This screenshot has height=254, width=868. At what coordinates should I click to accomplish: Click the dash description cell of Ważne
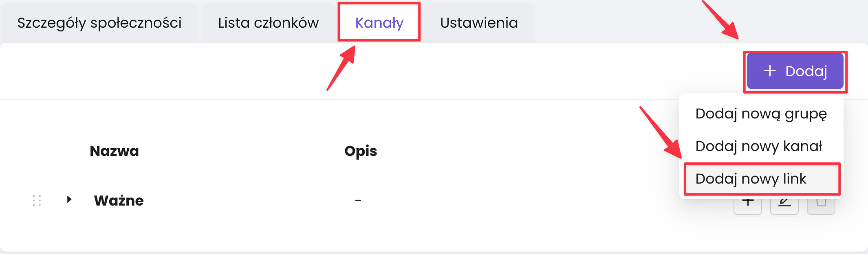click(358, 200)
